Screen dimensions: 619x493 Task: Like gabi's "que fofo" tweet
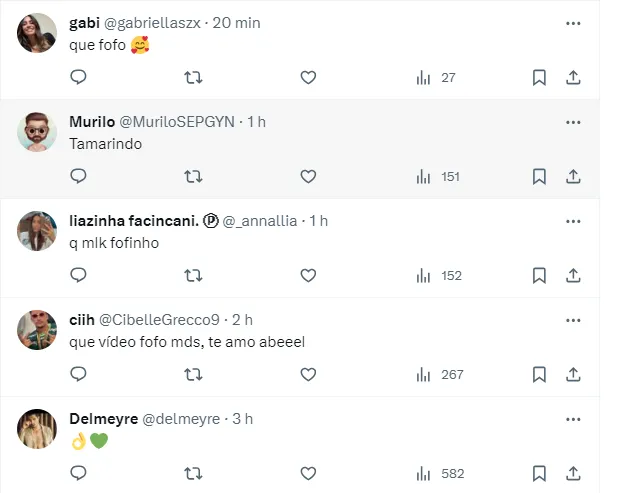308,77
